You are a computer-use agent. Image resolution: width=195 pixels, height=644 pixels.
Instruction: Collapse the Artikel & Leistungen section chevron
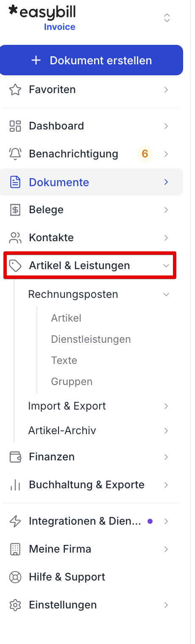click(166, 266)
